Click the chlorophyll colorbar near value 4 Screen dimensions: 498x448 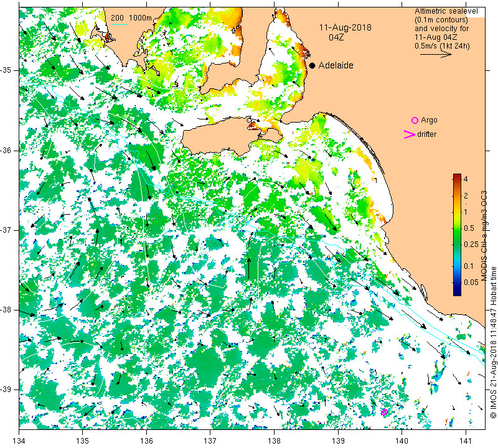(x=457, y=179)
